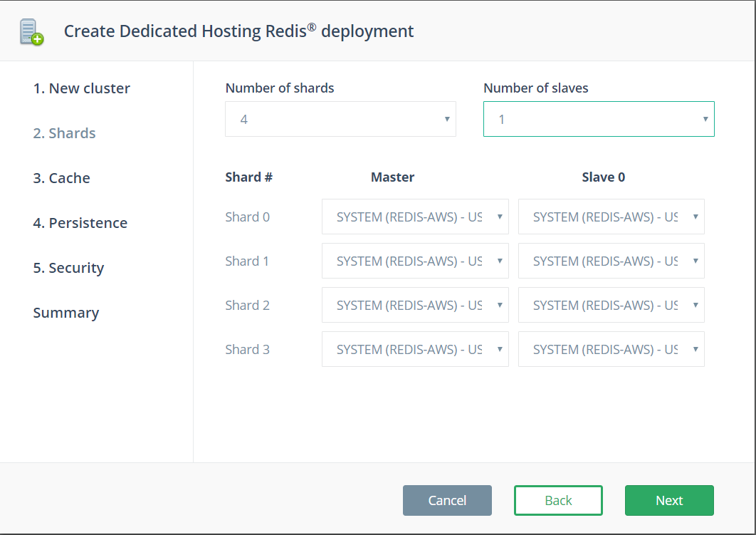Image resolution: width=756 pixels, height=535 pixels.
Task: Open Shard 1 Slave 0 server dropdown
Action: click(x=611, y=261)
